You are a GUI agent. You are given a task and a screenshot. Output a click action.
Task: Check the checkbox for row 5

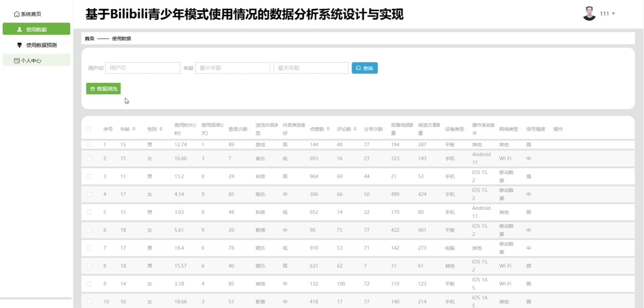click(x=89, y=212)
